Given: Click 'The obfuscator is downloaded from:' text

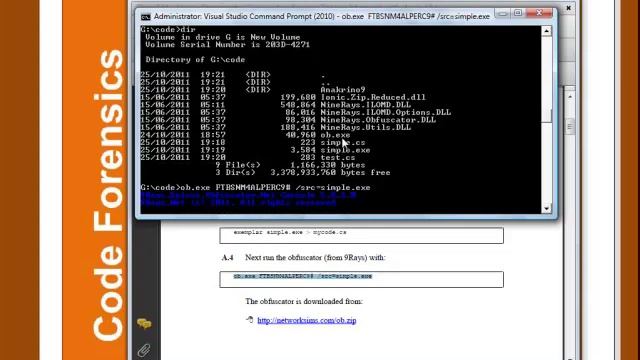Looking at the screenshot, I should click(304, 302).
